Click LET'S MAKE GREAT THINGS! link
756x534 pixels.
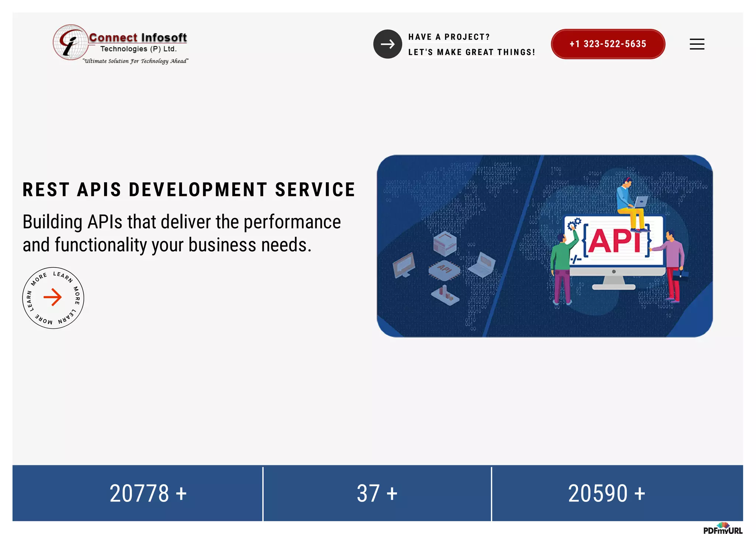coord(471,52)
